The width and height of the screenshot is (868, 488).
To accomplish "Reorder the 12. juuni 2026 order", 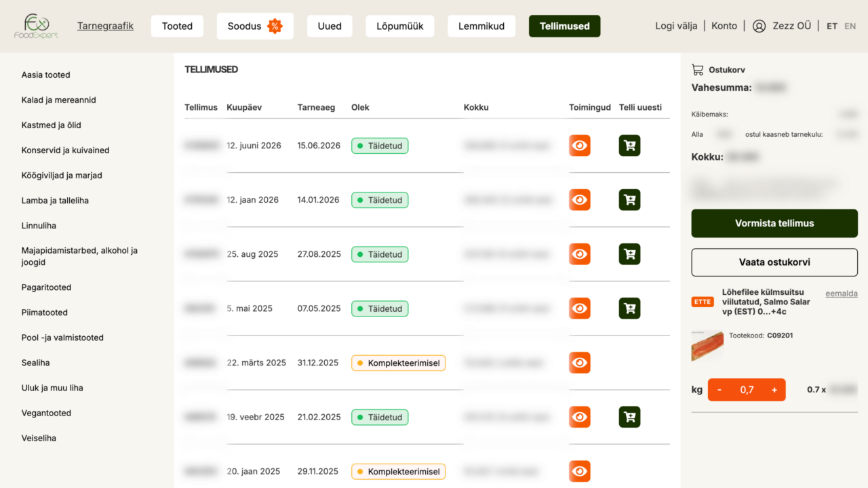I will coord(629,146).
